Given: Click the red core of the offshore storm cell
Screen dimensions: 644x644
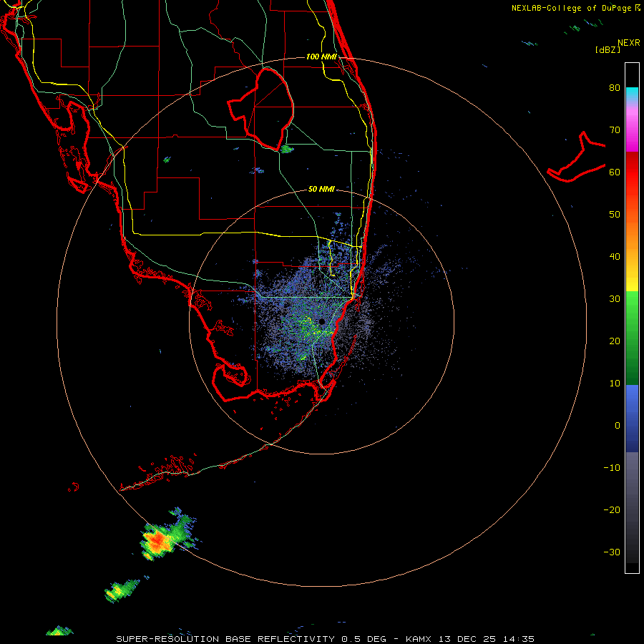Looking at the screenshot, I should [157, 542].
